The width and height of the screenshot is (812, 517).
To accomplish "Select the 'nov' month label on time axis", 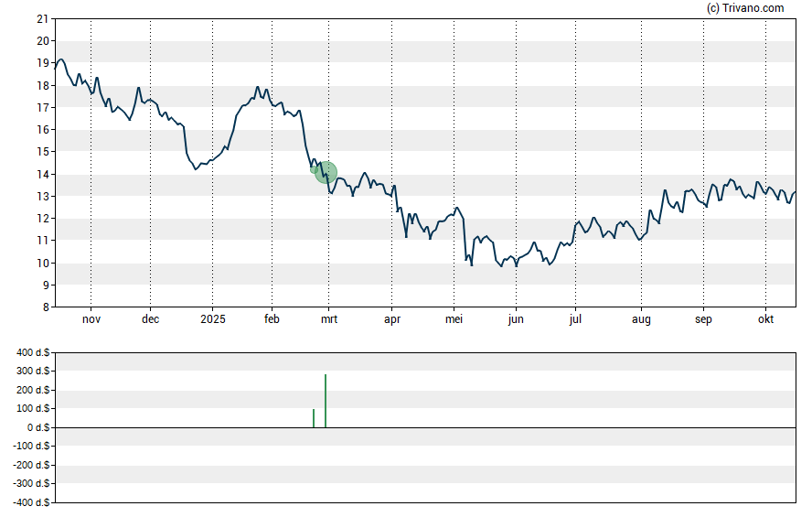I will [91, 319].
